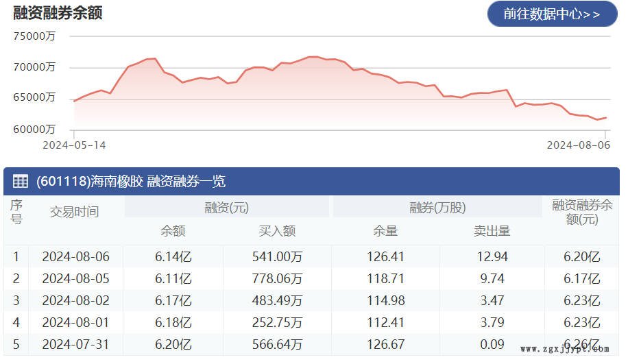Screen dimensions: 628x364
Task: Select date cell 2024-08-06
Action: coord(75,256)
